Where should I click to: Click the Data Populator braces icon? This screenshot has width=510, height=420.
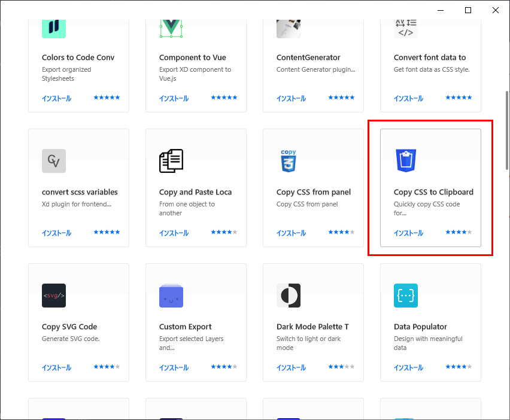point(406,296)
